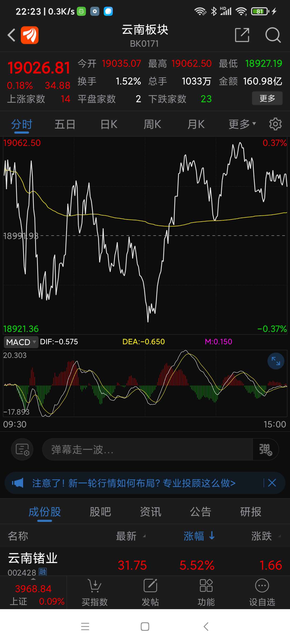This screenshot has width=290, height=644.
Task: Tap the MACD sub-chart area
Action: click(x=145, y=383)
